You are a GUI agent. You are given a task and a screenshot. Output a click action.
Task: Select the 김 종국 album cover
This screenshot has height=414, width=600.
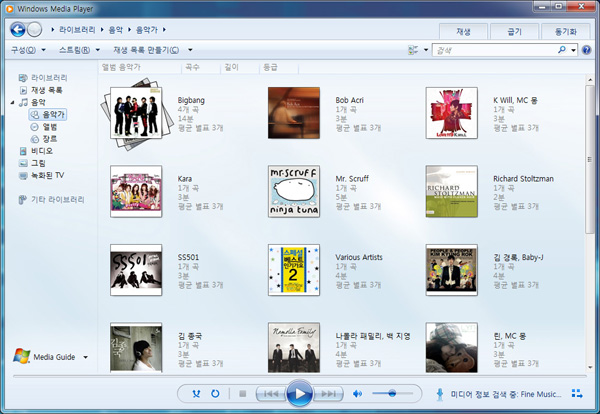136,347
